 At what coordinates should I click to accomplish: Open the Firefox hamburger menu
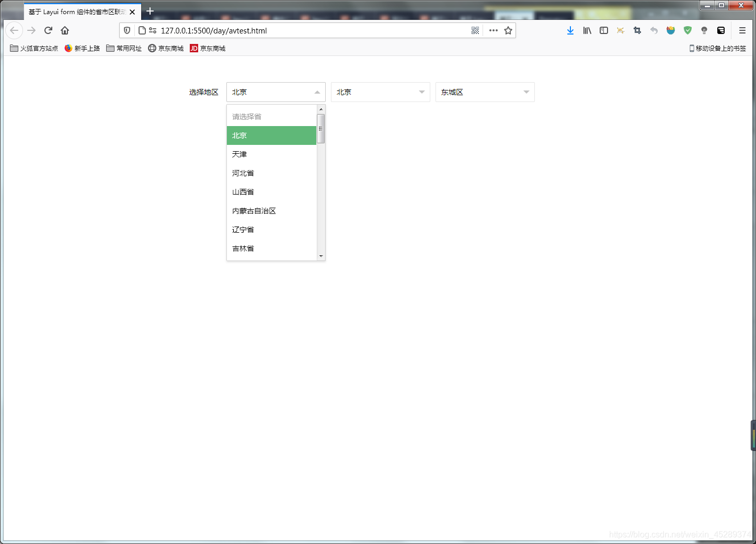(x=742, y=30)
